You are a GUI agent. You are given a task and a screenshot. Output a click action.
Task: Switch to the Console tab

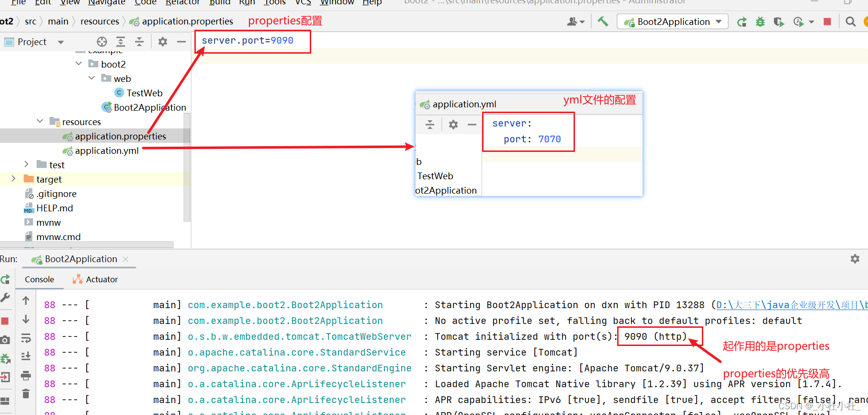click(x=39, y=279)
